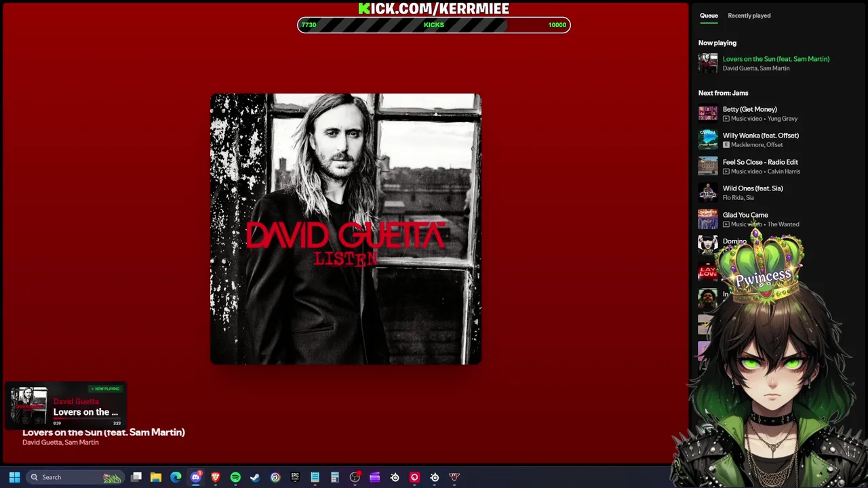Open Calculator from the taskbar

335,477
